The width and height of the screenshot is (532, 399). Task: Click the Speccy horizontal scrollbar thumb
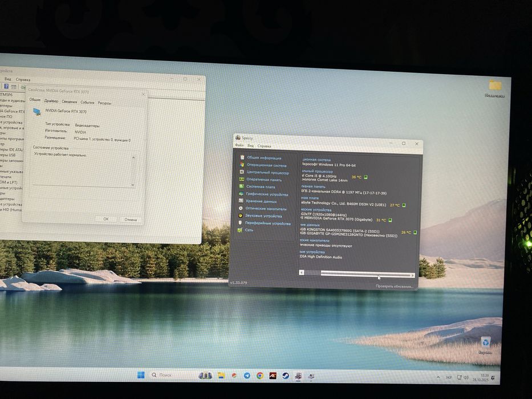pyautogui.click(x=366, y=274)
